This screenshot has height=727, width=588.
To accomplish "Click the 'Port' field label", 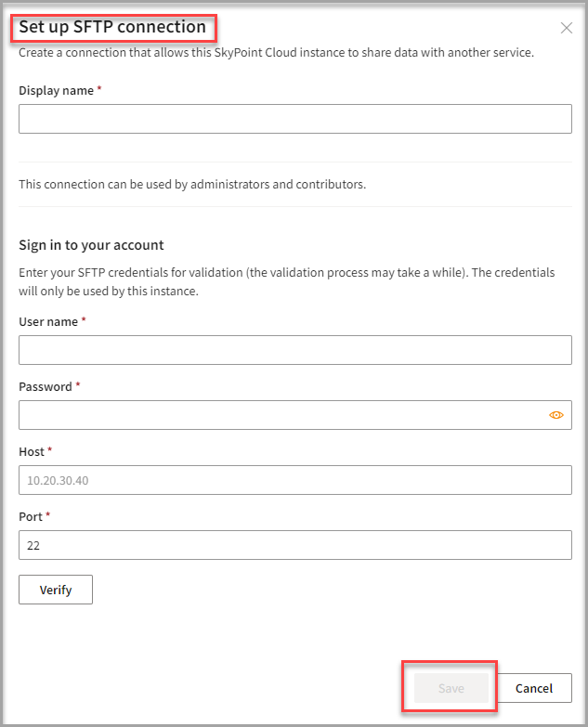I will [31, 516].
